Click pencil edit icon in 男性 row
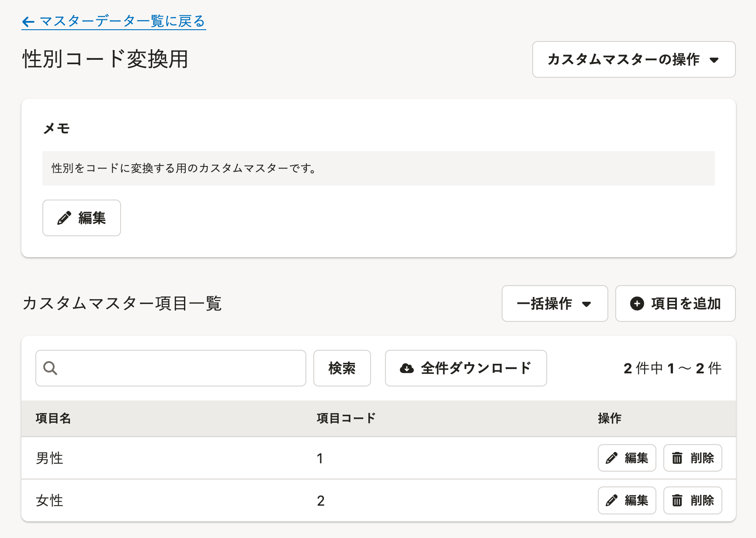This screenshot has width=756, height=538. (x=611, y=458)
